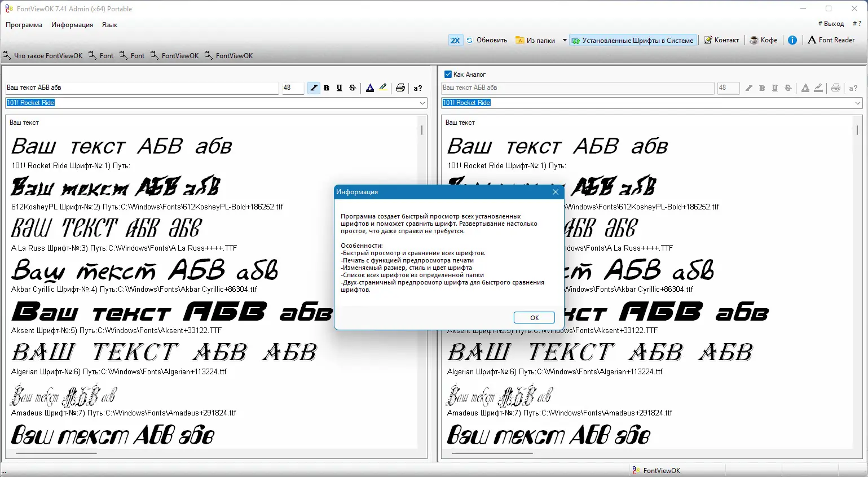Click the Обновить refresh icon
868x477 pixels.
tap(470, 40)
